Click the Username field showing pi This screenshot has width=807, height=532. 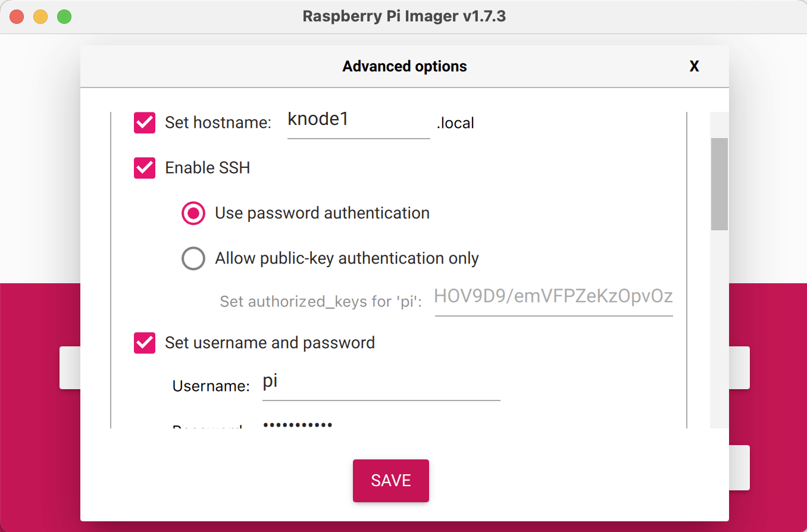(381, 383)
